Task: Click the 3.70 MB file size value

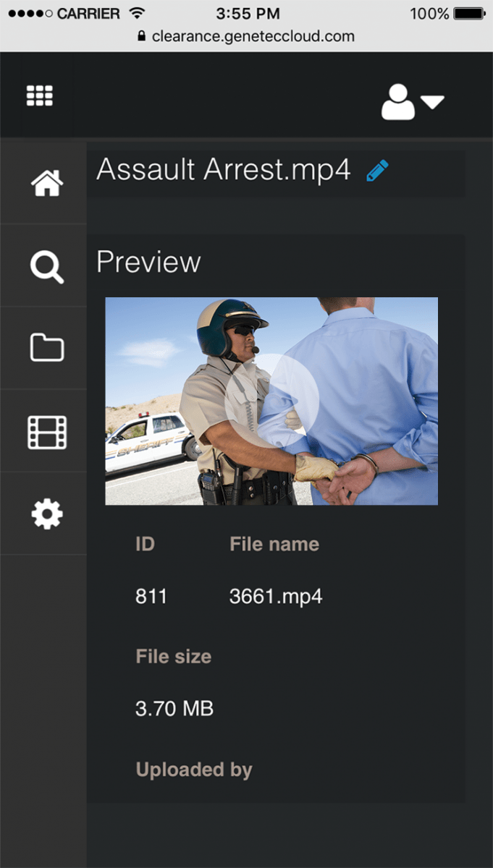Action: click(174, 708)
